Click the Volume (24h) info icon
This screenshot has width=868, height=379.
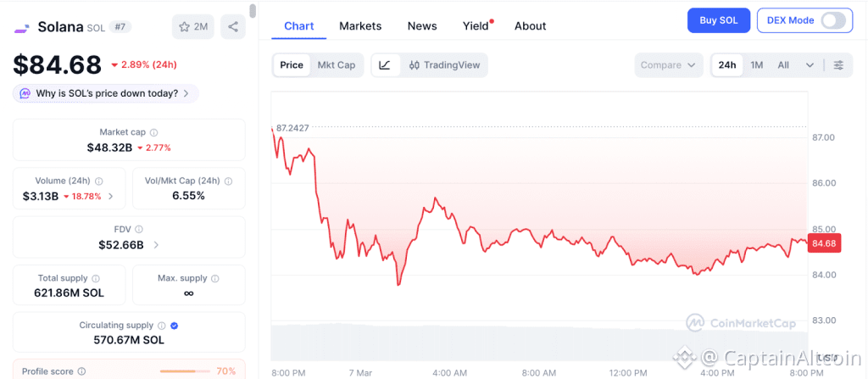99,181
